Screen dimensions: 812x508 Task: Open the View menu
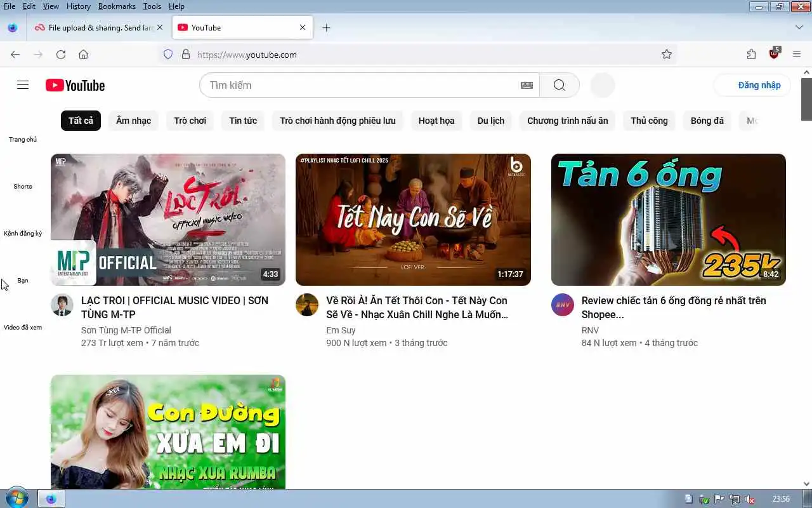pos(51,6)
